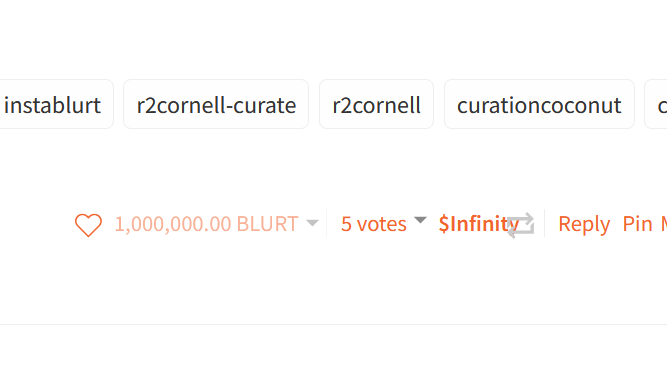The width and height of the screenshot is (667, 376).
Task: Open payout details via the light triangle
Action: tap(312, 223)
